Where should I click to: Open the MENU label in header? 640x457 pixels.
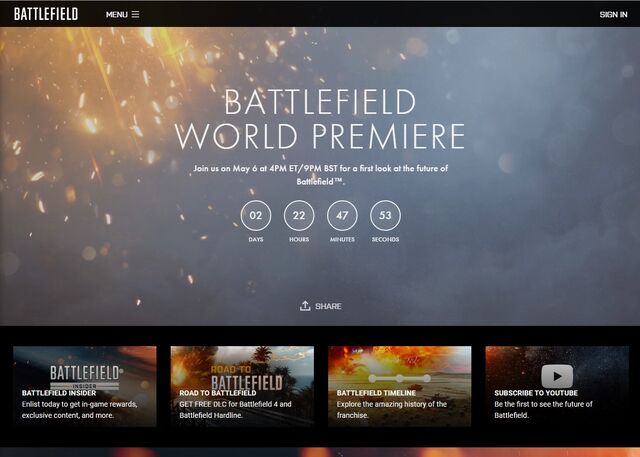pos(117,15)
